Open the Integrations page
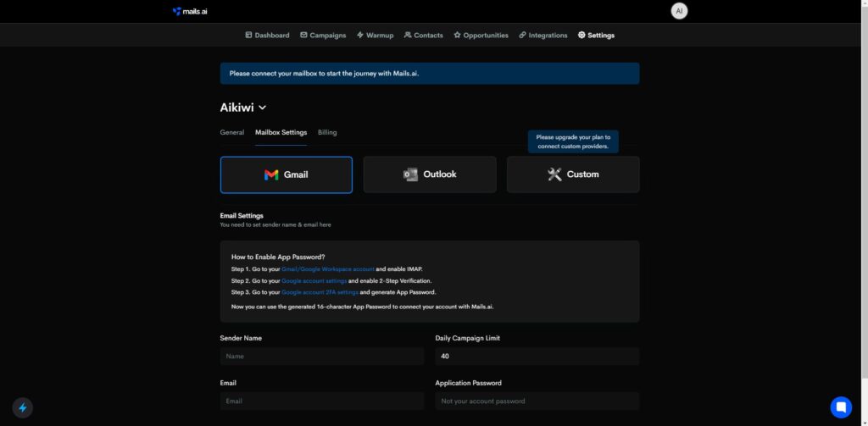The width and height of the screenshot is (868, 426). click(x=543, y=35)
